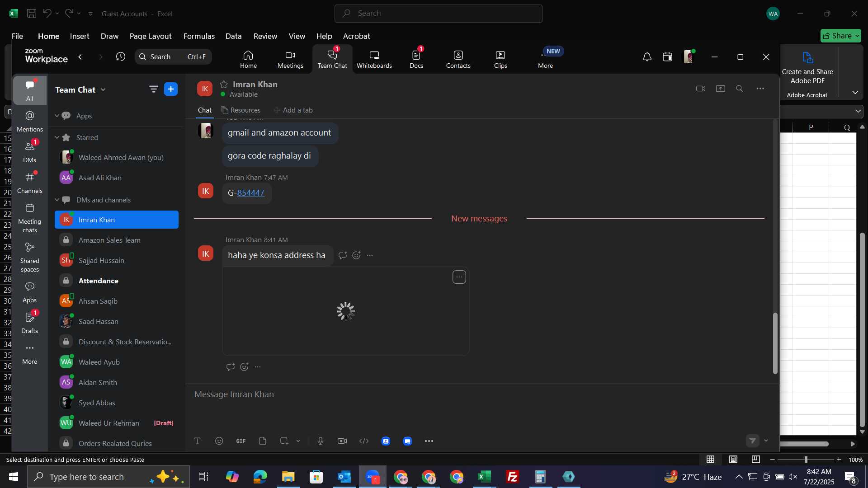This screenshot has height=488, width=868.
Task: Open Zoom Clips
Action: tap(500, 59)
